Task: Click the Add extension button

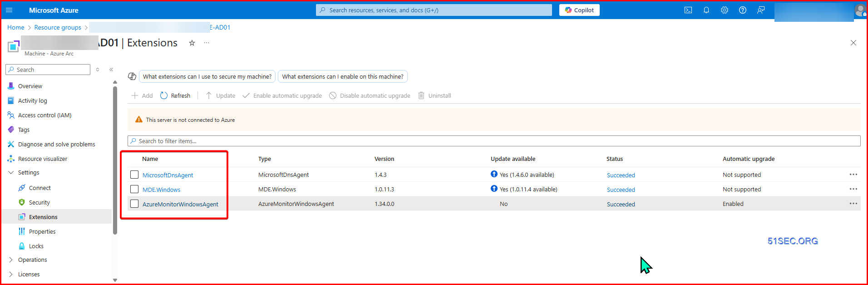Action: click(x=142, y=95)
